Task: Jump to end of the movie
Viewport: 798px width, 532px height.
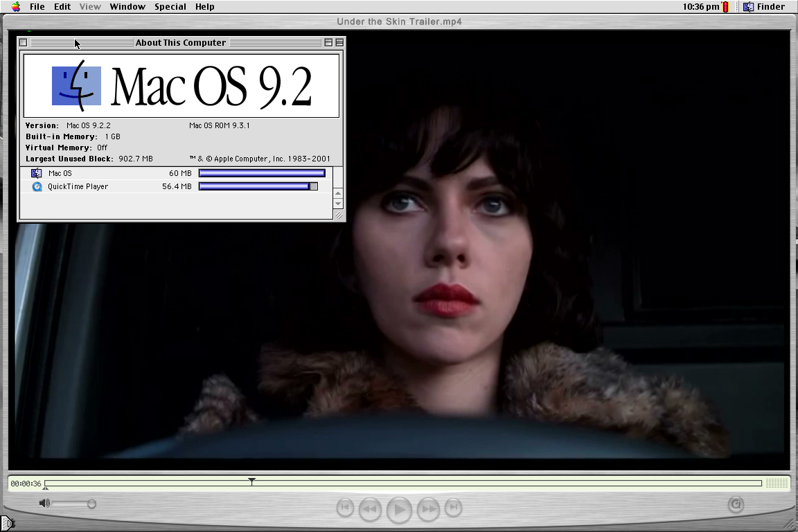Action: pos(454,507)
